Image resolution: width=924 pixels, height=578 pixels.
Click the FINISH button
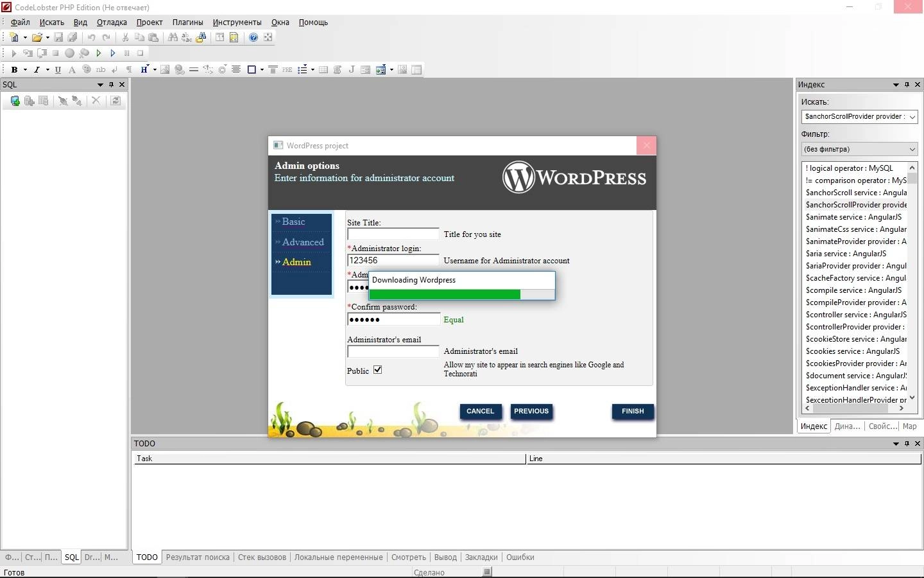(633, 412)
